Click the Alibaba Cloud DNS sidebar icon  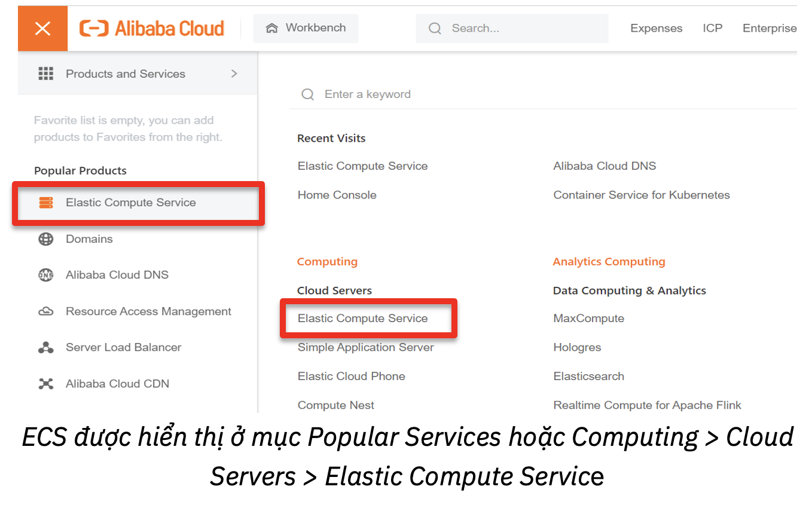[46, 275]
